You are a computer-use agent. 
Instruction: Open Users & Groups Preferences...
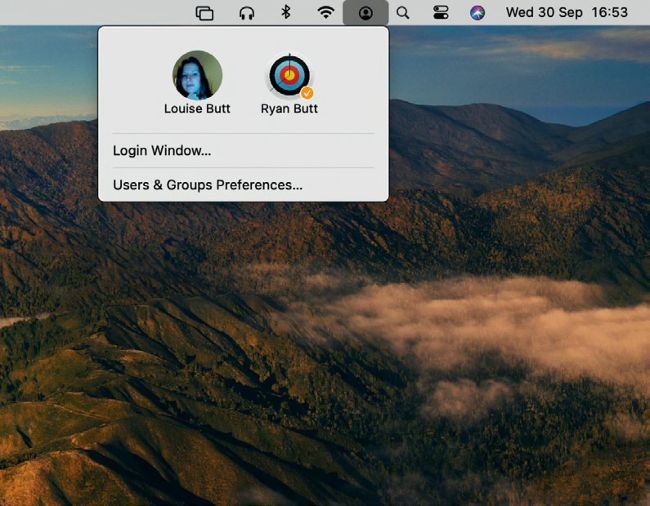208,185
